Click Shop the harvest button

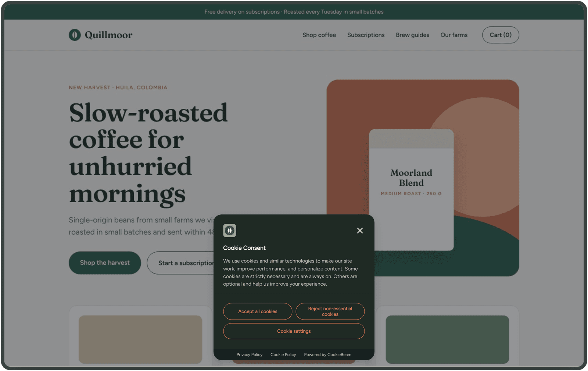[x=105, y=263]
